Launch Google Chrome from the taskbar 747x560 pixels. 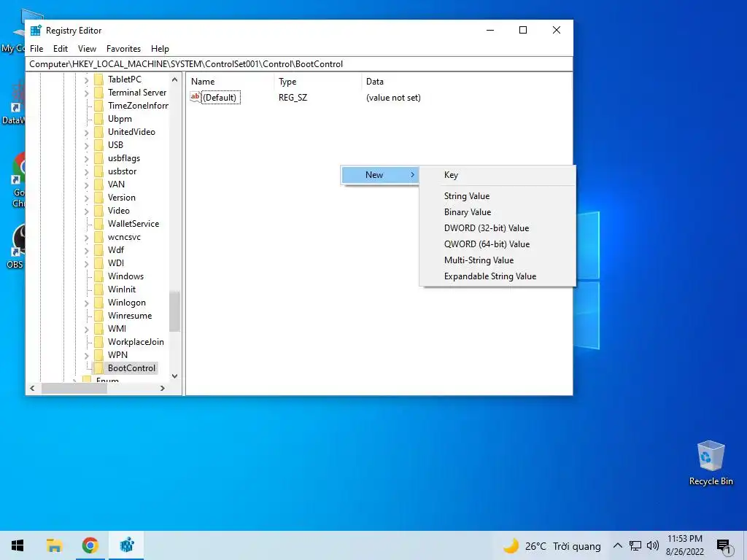point(90,545)
